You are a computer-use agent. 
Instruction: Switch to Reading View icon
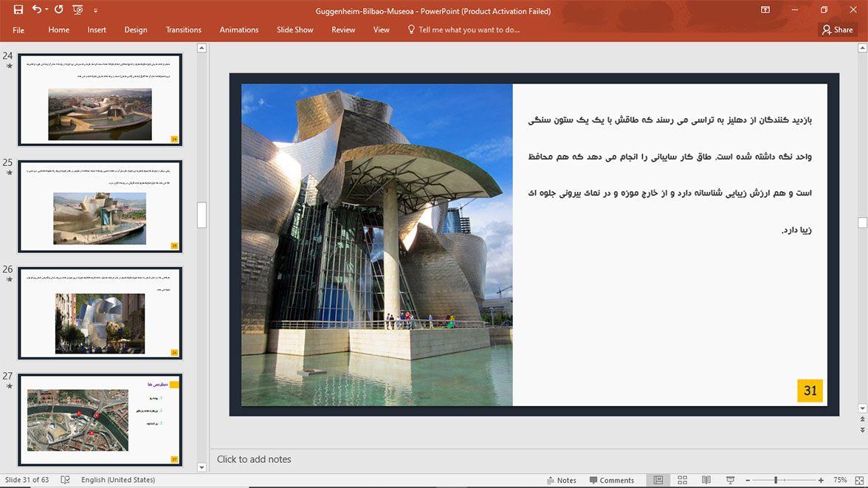[706, 480]
